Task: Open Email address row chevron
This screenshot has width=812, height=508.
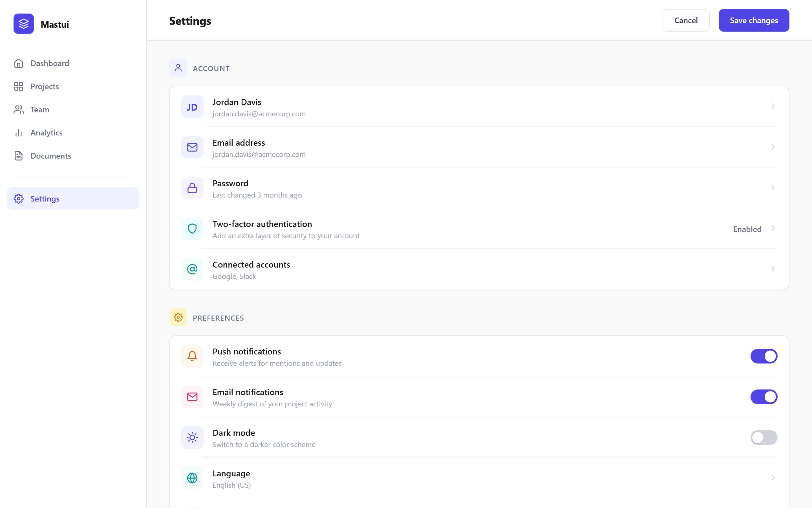Action: tap(773, 147)
